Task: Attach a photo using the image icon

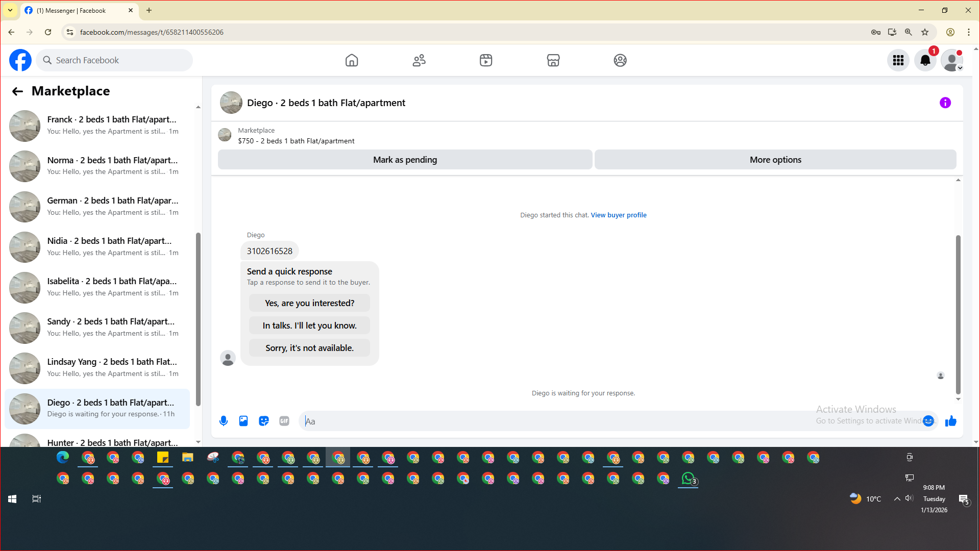Action: tap(243, 421)
